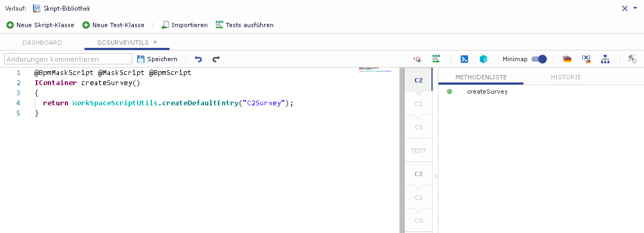Select createSurvey in the method list
644x233 pixels.
coord(487,91)
